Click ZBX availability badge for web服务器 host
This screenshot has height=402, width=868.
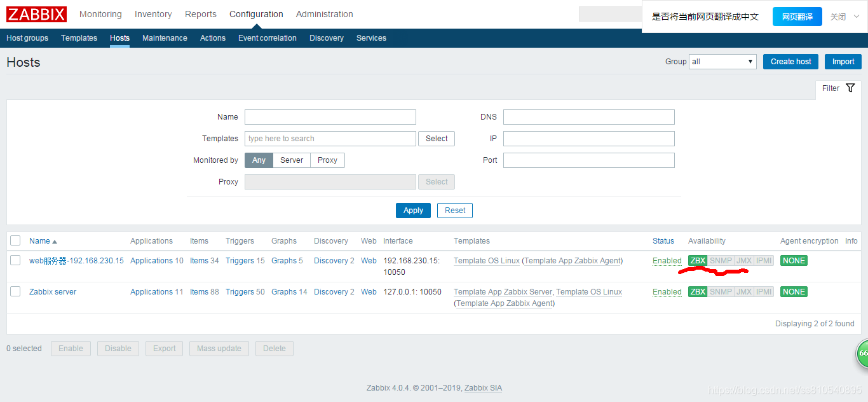[698, 261]
